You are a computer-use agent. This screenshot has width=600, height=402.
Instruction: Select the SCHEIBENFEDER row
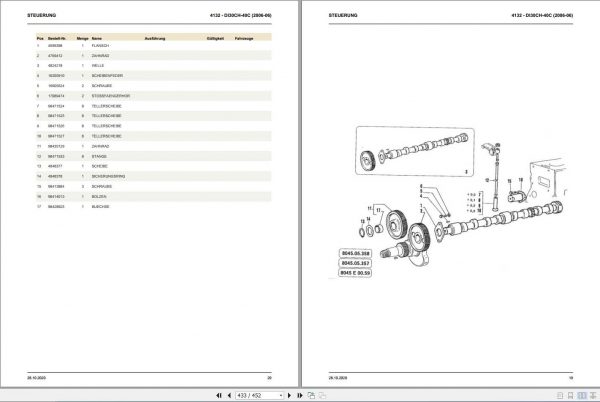pyautogui.click(x=154, y=76)
